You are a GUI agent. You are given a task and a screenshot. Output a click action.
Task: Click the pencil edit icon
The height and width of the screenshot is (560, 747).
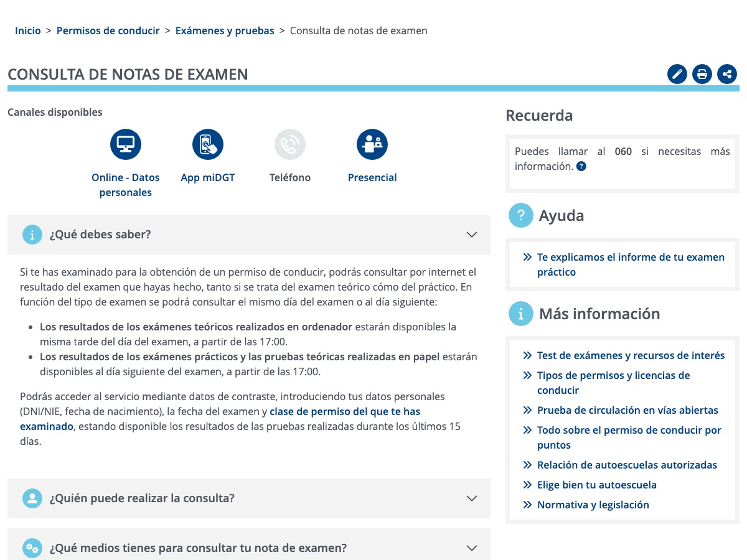coord(677,74)
